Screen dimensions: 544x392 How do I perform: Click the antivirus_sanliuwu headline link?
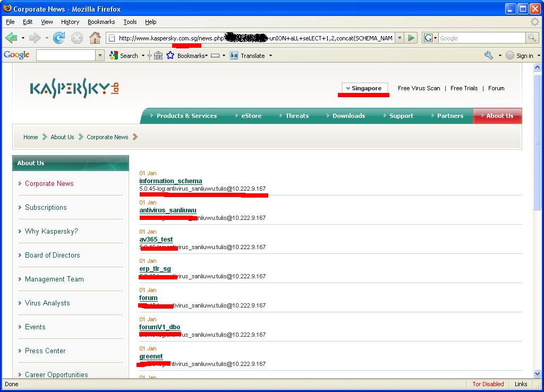168,210
